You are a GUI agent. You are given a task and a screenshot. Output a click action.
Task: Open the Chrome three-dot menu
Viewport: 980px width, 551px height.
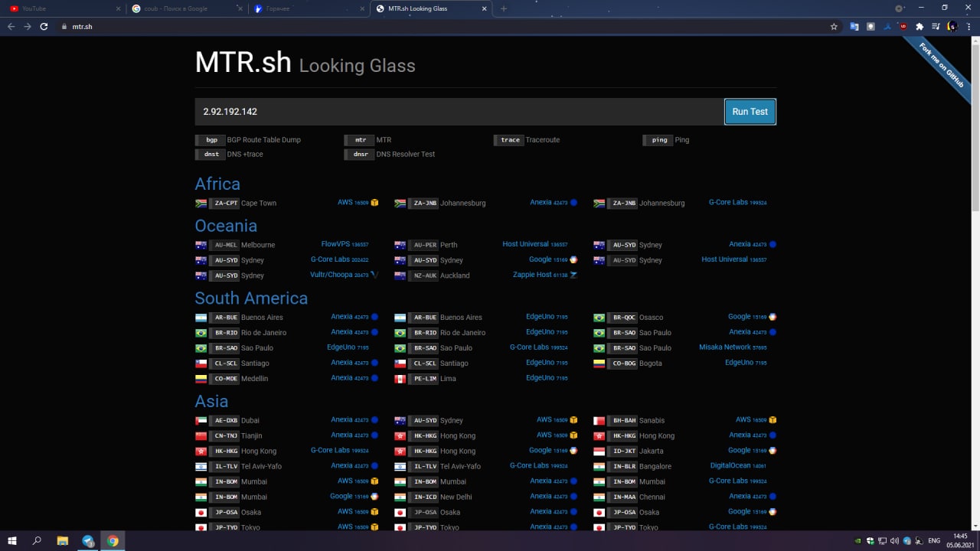pos(969,26)
